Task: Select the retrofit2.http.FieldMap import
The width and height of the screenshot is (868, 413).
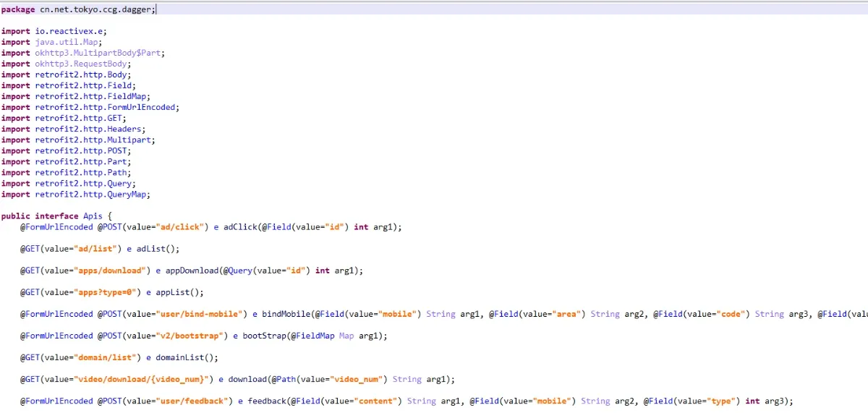Action: pos(90,96)
